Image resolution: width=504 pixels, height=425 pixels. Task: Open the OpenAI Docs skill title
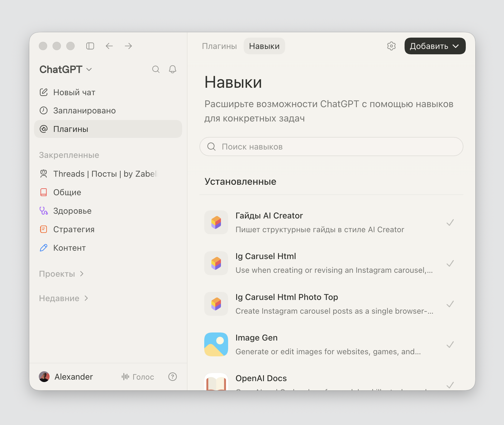261,378
